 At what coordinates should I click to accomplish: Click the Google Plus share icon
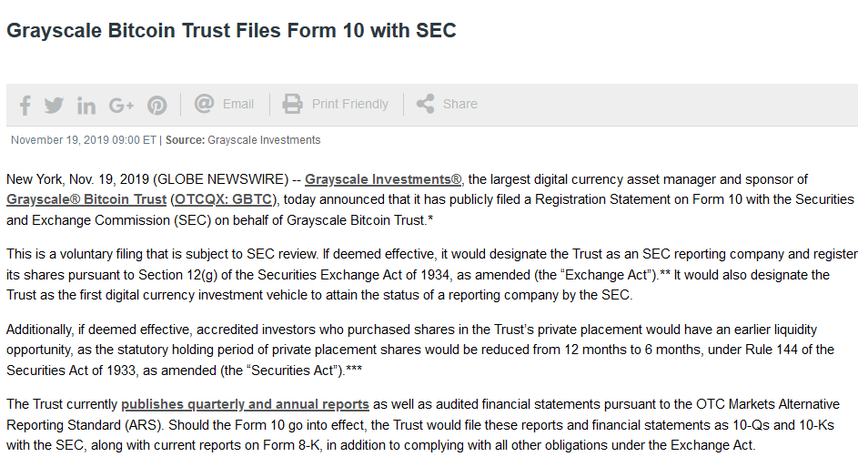pyautogui.click(x=121, y=106)
